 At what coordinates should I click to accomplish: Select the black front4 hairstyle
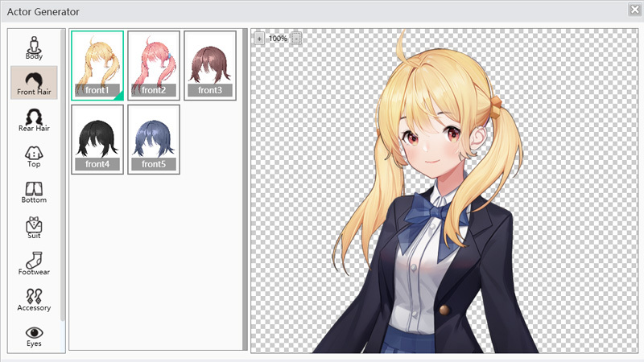pyautogui.click(x=97, y=139)
